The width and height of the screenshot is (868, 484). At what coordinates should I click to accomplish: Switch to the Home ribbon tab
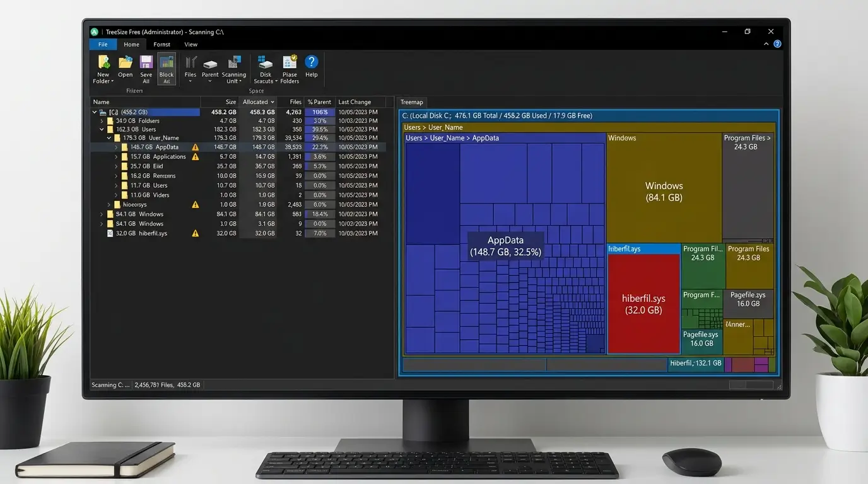coord(131,44)
